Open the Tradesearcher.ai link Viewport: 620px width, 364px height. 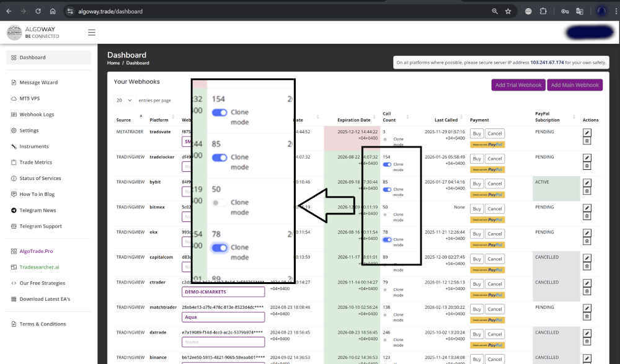tap(40, 267)
